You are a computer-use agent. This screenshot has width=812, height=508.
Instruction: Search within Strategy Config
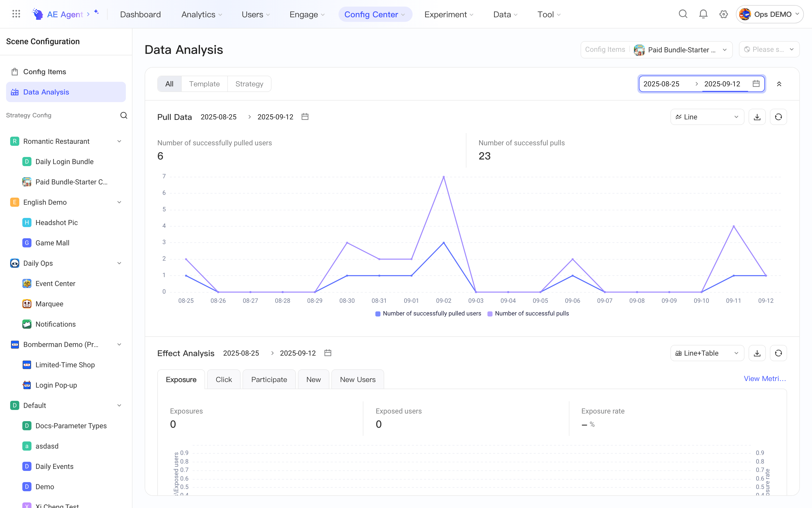click(x=124, y=115)
